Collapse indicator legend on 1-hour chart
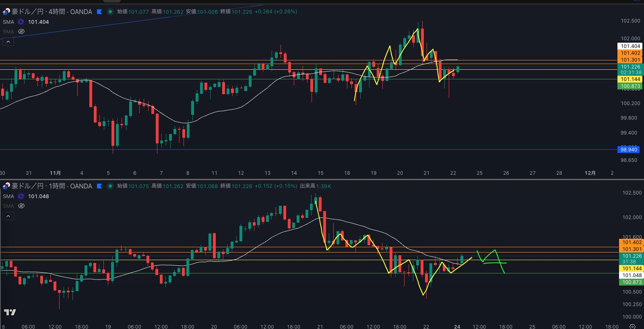The width and height of the screenshot is (644, 329). (x=8, y=216)
